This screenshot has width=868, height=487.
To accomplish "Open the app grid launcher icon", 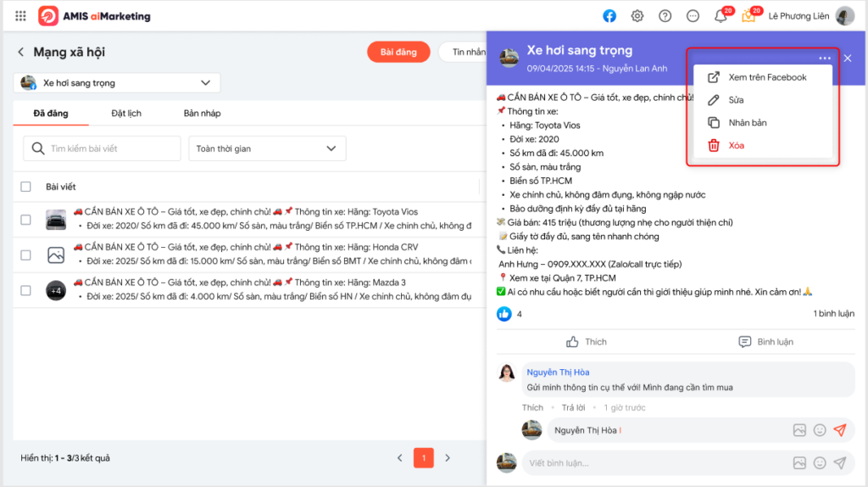I will [20, 16].
